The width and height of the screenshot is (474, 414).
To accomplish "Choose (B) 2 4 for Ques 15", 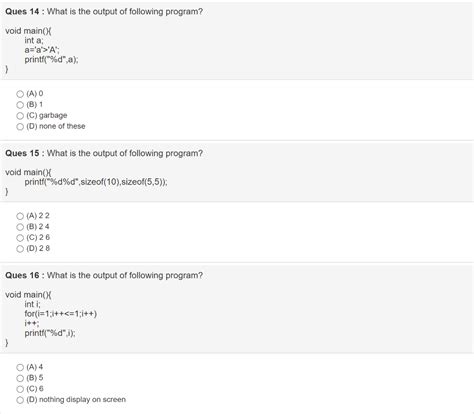I will pos(20,227).
